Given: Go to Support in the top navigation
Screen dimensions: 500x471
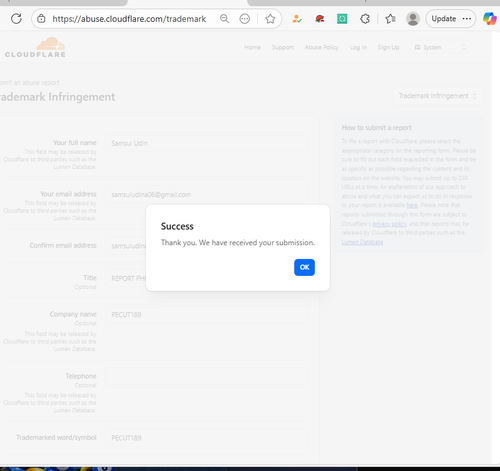Looking at the screenshot, I should (283, 47).
